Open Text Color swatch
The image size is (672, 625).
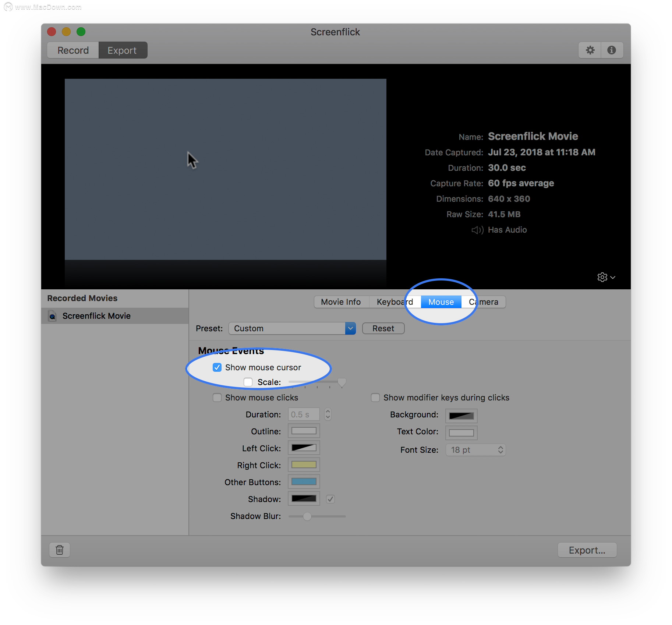click(461, 433)
